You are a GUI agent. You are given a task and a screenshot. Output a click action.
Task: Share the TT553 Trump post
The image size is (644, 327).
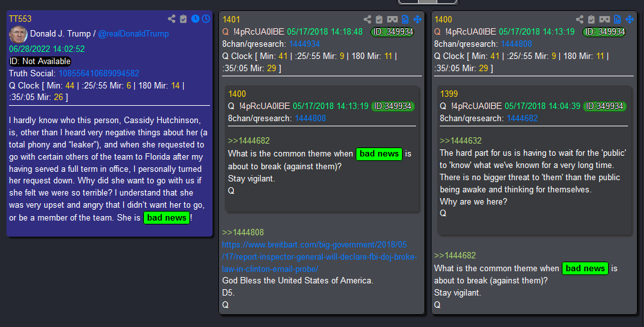point(171,19)
